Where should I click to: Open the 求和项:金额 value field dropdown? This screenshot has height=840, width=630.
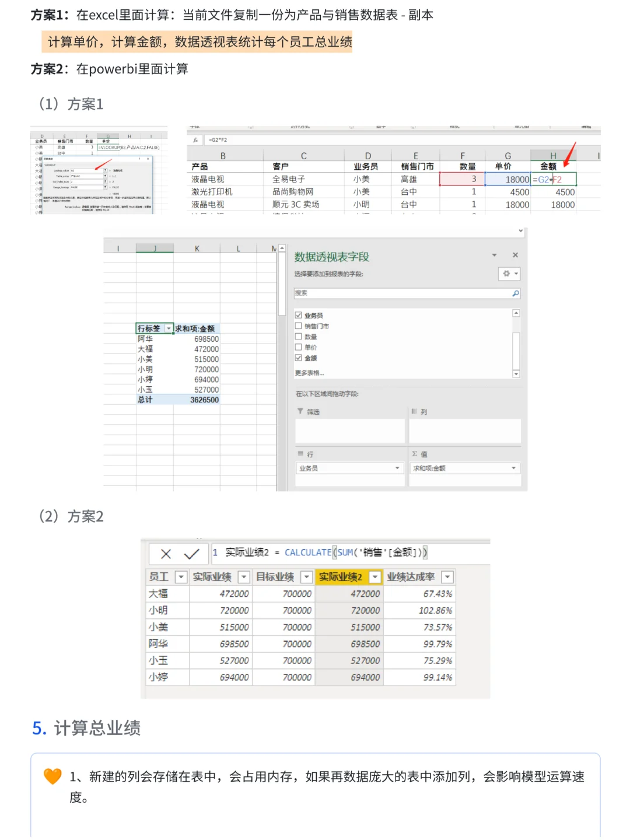point(513,468)
